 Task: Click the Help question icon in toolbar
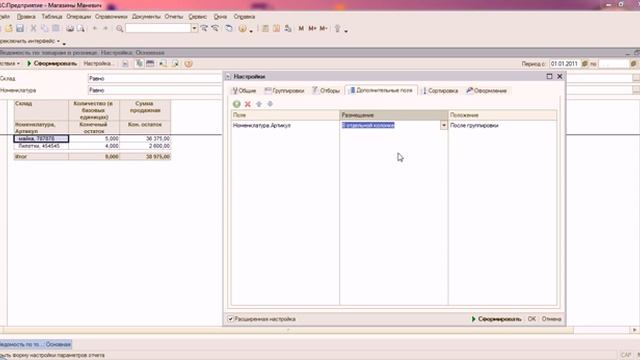(242, 29)
